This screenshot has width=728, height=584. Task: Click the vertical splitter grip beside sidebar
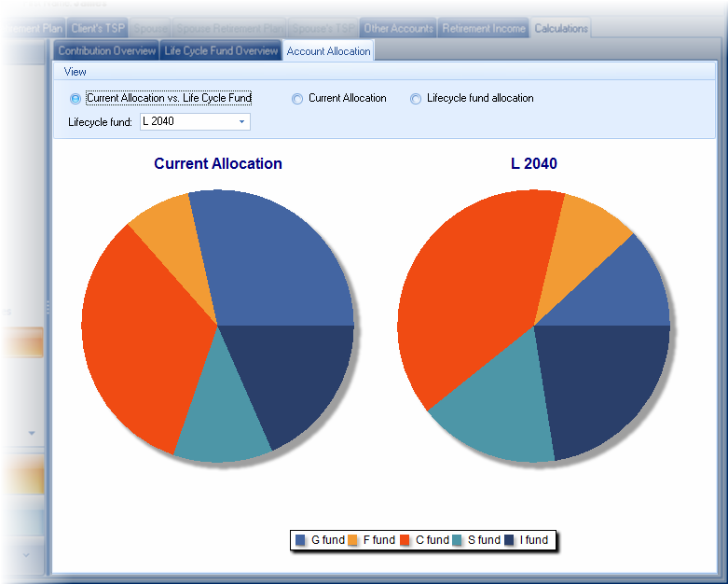(48, 308)
